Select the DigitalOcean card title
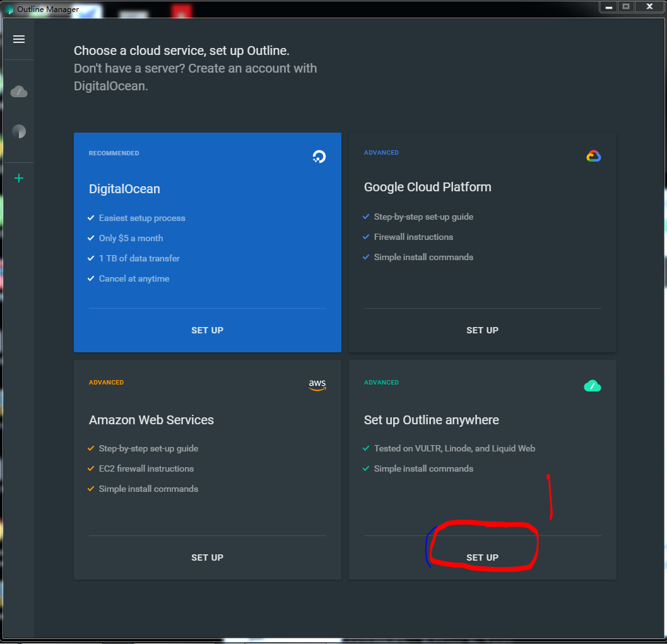 pos(124,189)
